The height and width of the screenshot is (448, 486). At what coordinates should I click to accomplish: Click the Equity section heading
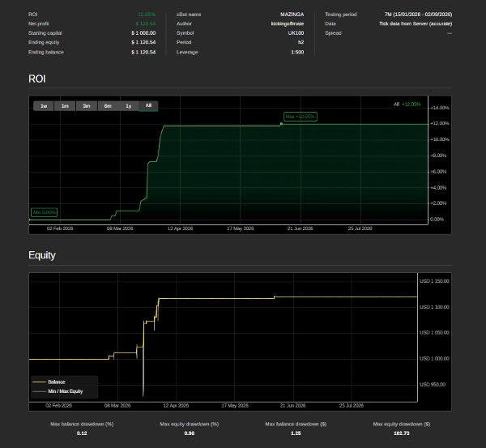pos(42,255)
